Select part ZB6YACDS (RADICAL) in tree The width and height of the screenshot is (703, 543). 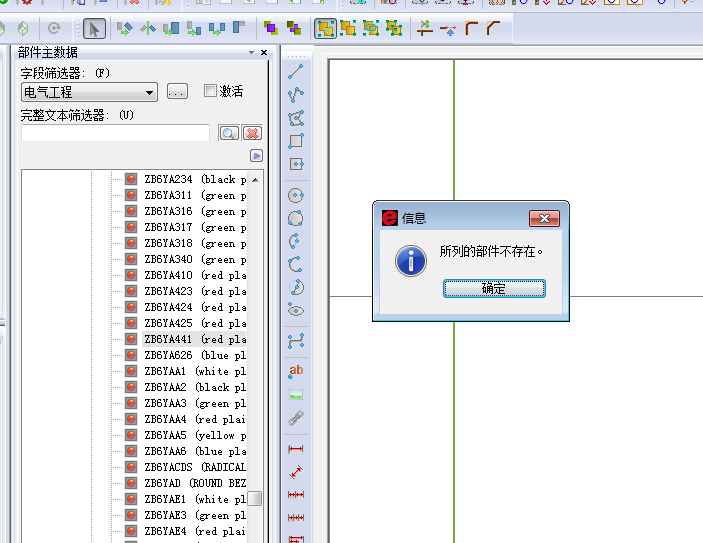coord(195,467)
